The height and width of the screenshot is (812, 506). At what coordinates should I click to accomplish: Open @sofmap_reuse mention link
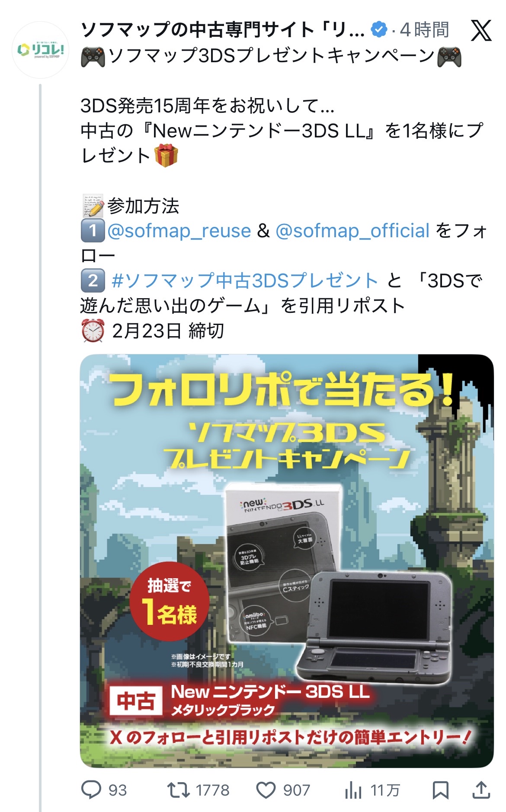[179, 231]
